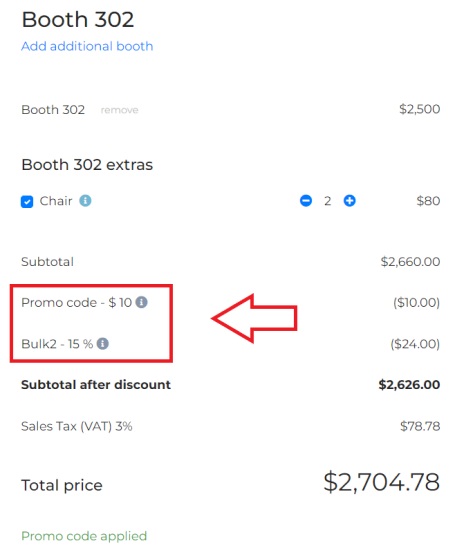This screenshot has width=455, height=550.
Task: Uncheck the Chair checkbox
Action: coord(27,202)
